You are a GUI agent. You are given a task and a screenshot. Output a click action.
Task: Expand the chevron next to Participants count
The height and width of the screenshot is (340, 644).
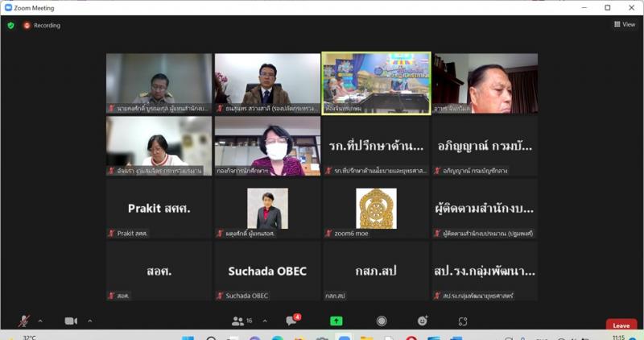coord(265,321)
